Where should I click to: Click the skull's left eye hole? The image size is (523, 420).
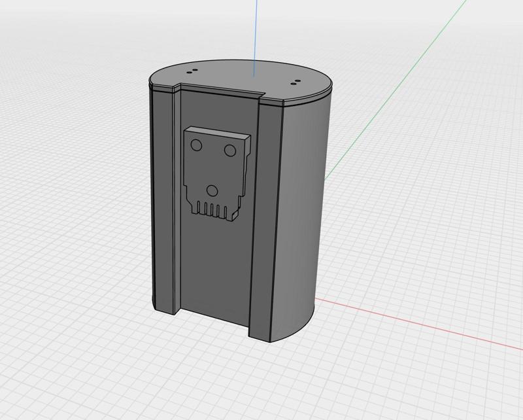pos(196,145)
